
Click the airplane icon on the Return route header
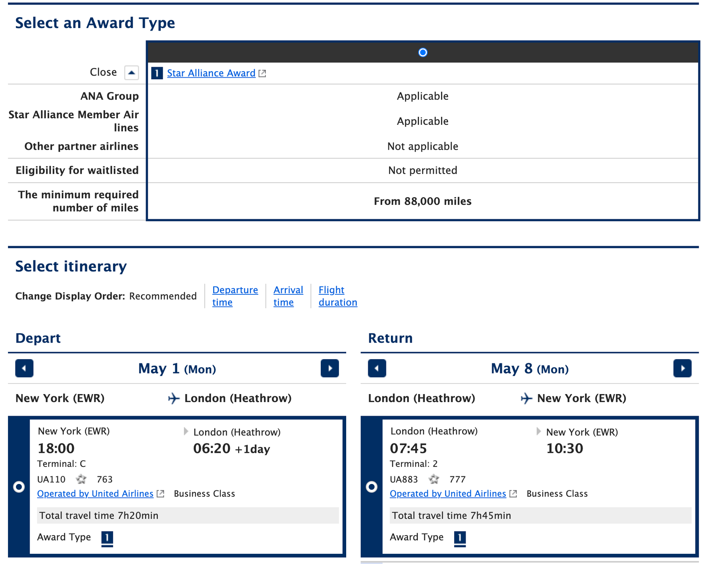526,398
